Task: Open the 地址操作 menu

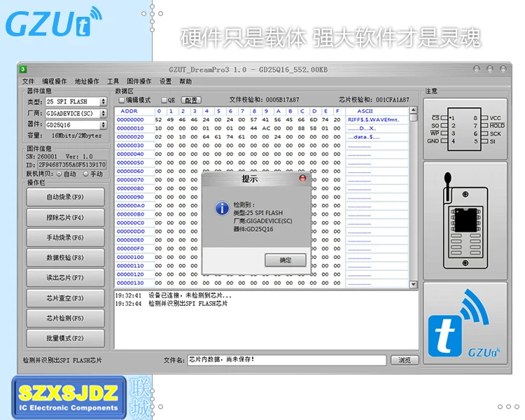Action: tap(87, 81)
